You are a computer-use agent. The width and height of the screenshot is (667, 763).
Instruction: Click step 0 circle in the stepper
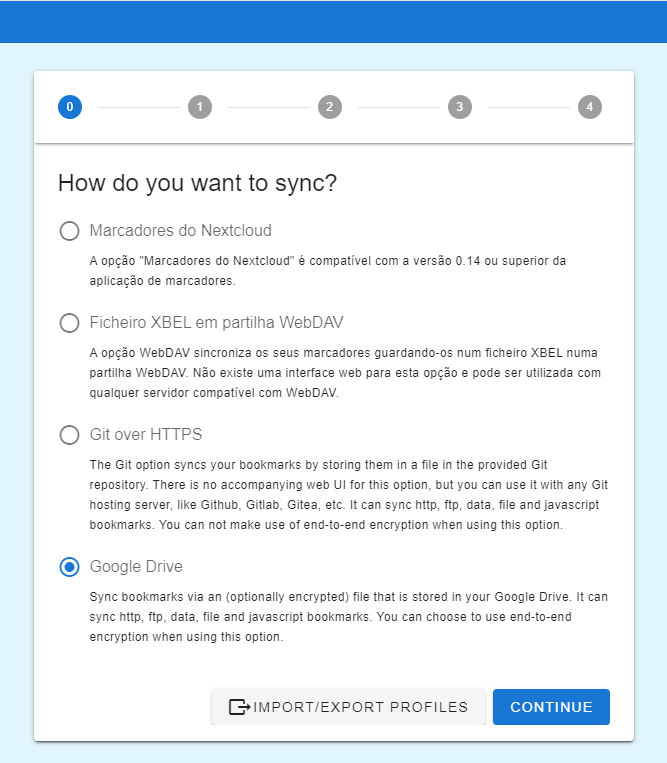click(70, 107)
